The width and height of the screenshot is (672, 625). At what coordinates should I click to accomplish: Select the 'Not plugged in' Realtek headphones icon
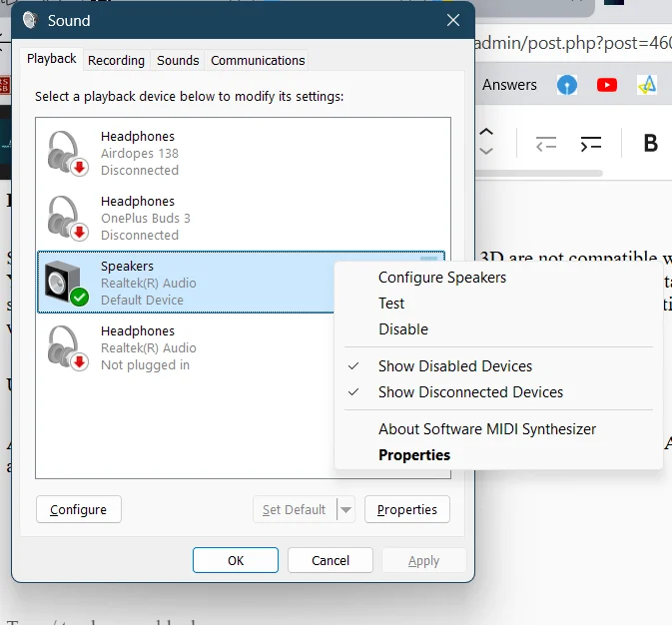(x=68, y=347)
